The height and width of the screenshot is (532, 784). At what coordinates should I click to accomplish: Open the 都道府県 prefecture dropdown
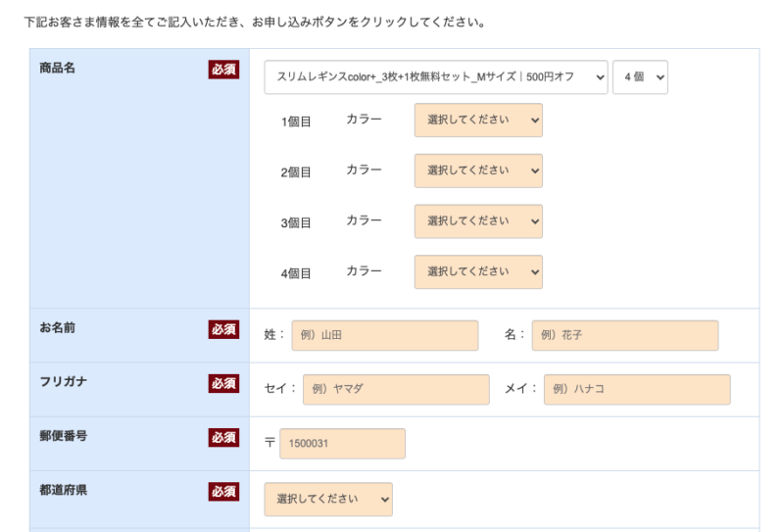tap(328, 499)
